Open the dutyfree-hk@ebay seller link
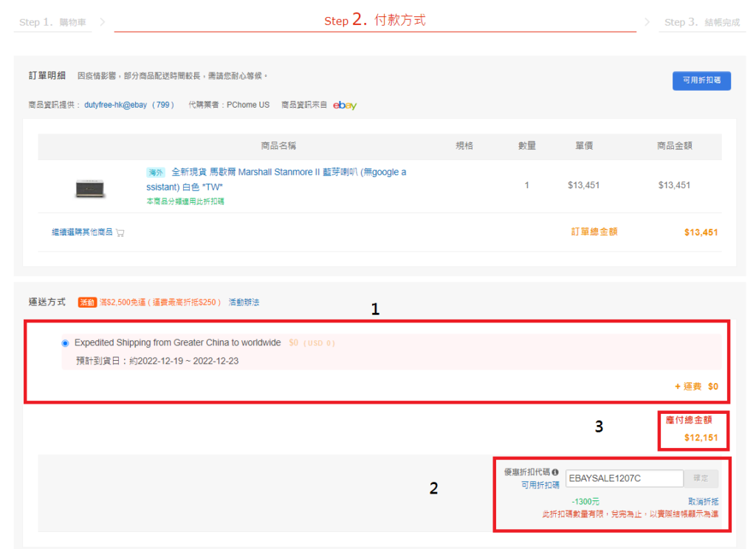756x549 pixels. [x=116, y=106]
